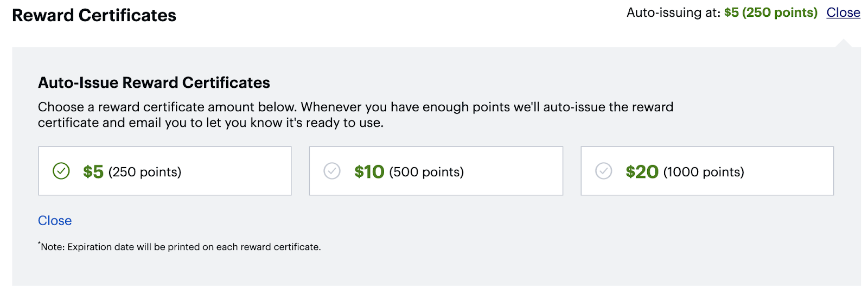Click the green auto-issuing status amount at top

pos(770,12)
